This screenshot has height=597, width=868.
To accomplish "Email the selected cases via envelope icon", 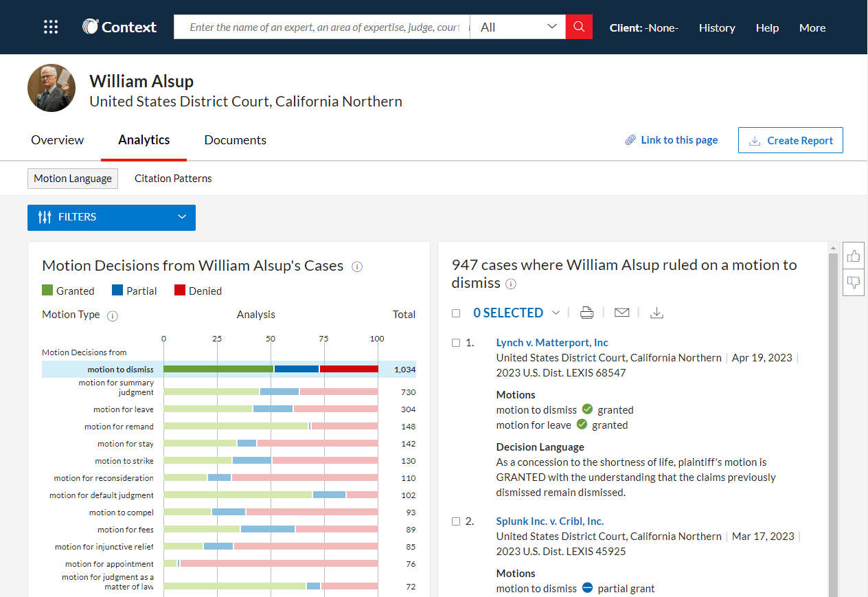I will tap(621, 312).
